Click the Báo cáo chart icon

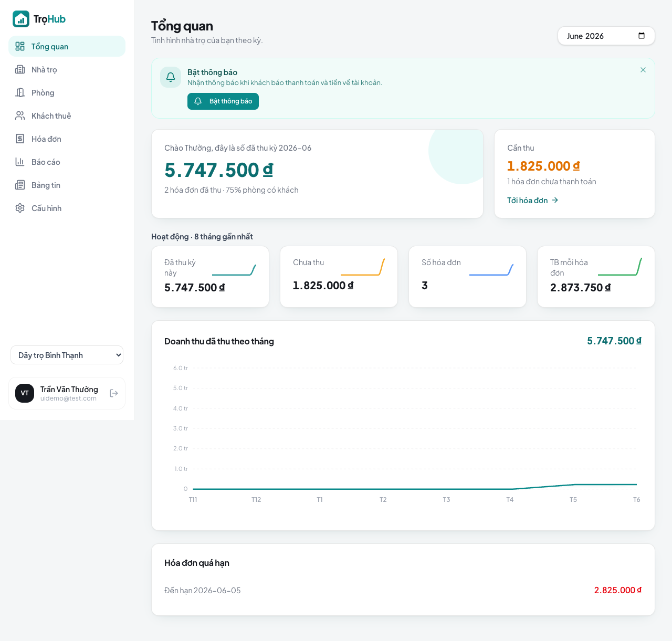tap(20, 162)
